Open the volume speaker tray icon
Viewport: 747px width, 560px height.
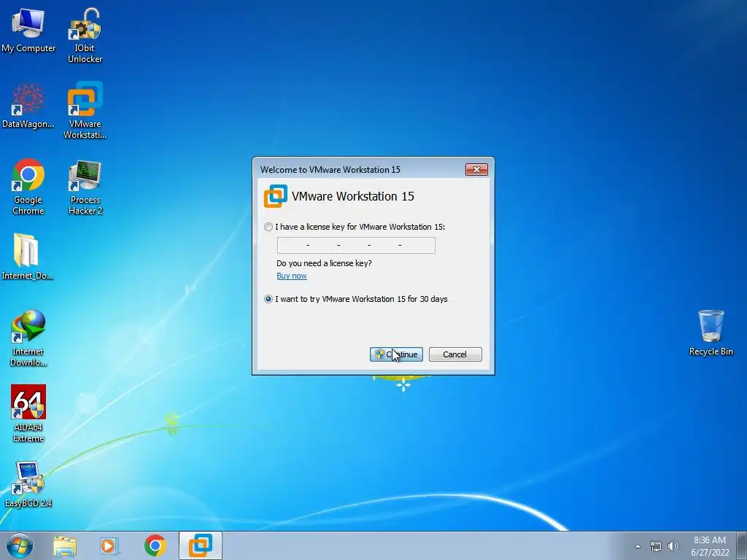click(673, 546)
